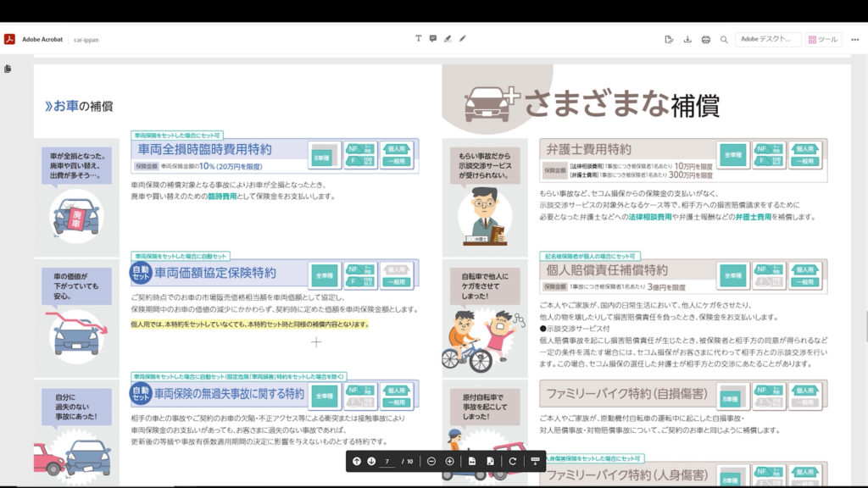Open in Adobe デスクト... desktop app button
The image size is (868, 488).
pos(768,39)
